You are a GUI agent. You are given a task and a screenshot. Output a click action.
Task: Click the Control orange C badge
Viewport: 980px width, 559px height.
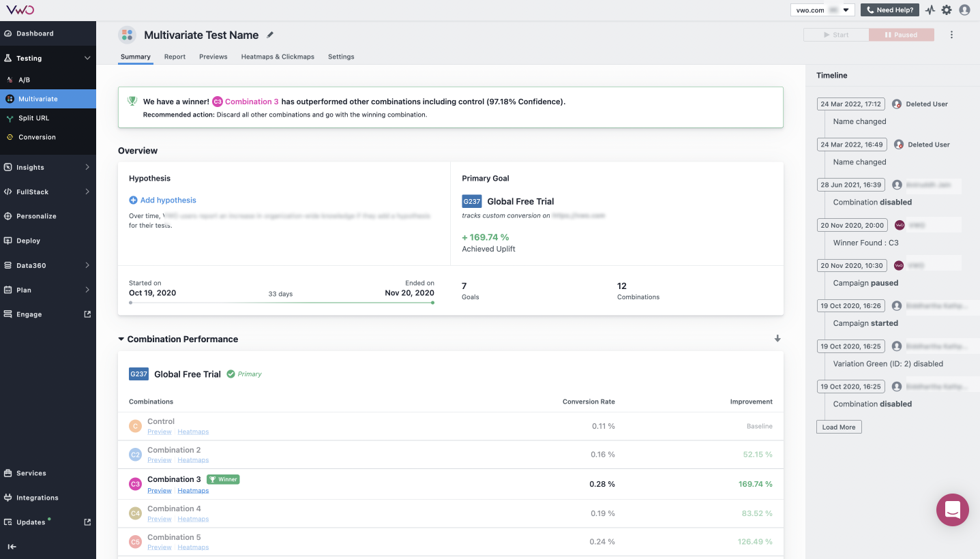(135, 426)
